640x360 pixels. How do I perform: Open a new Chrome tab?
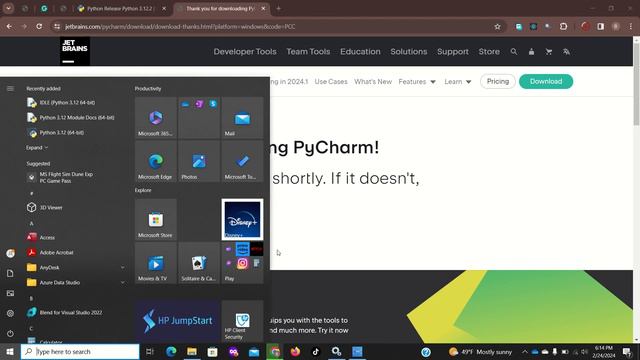click(x=278, y=8)
